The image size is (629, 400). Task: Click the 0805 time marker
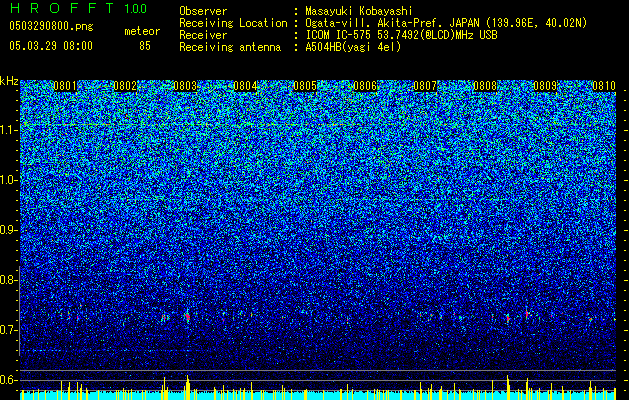[x=305, y=86]
